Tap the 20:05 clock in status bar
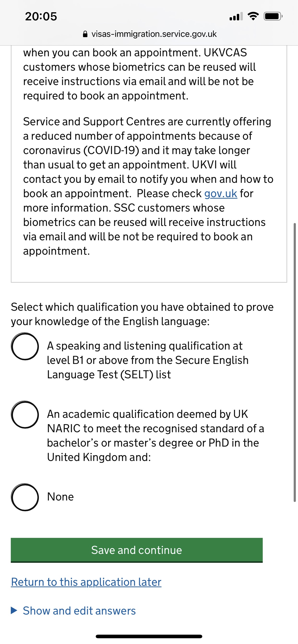Viewport: 298px width, 644px height. (41, 17)
